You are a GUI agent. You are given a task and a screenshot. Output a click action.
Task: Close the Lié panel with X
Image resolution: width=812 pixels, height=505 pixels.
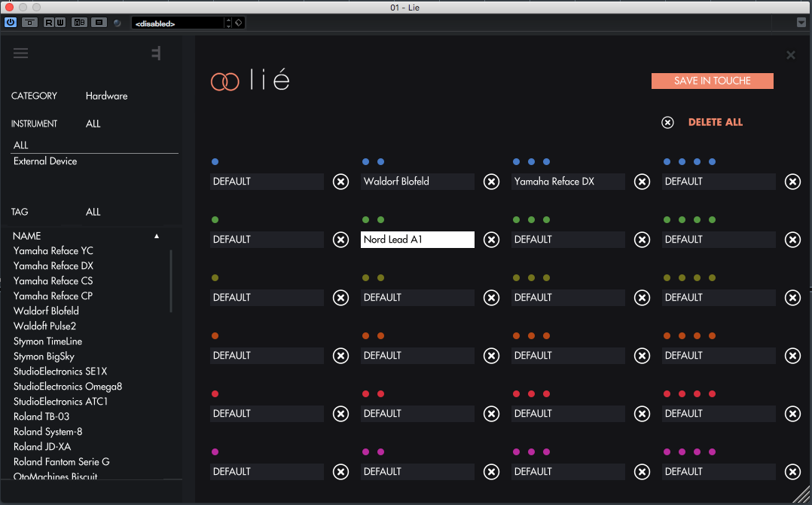pos(791,55)
